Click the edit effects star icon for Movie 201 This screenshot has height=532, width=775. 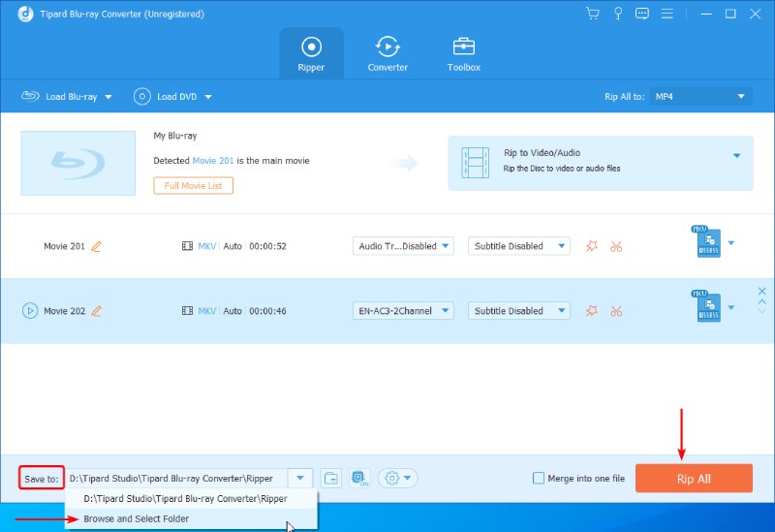pyautogui.click(x=592, y=246)
